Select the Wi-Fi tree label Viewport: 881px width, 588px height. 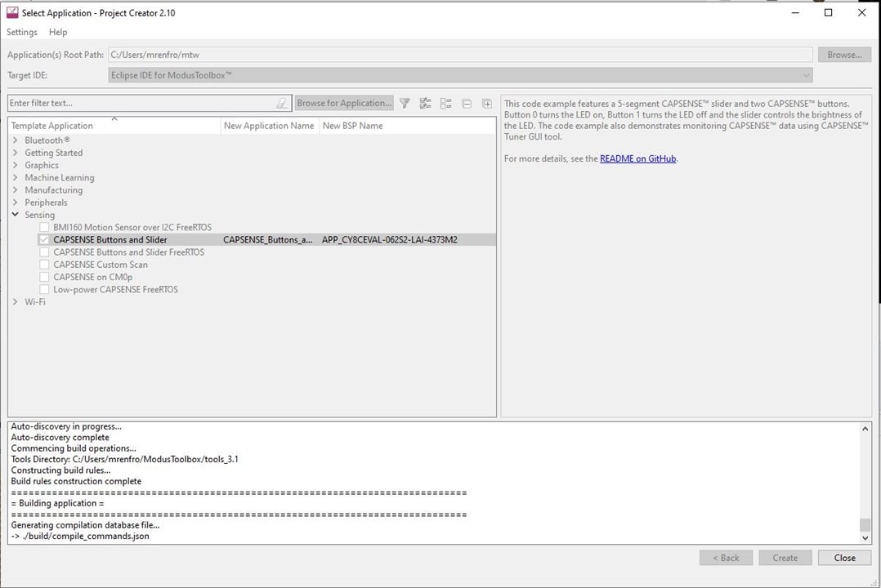pyautogui.click(x=35, y=301)
